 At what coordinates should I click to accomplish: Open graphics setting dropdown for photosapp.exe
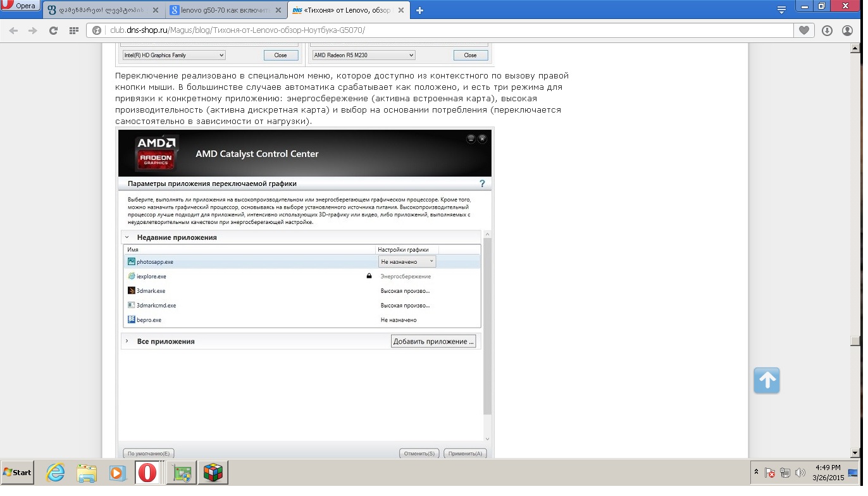pyautogui.click(x=407, y=261)
